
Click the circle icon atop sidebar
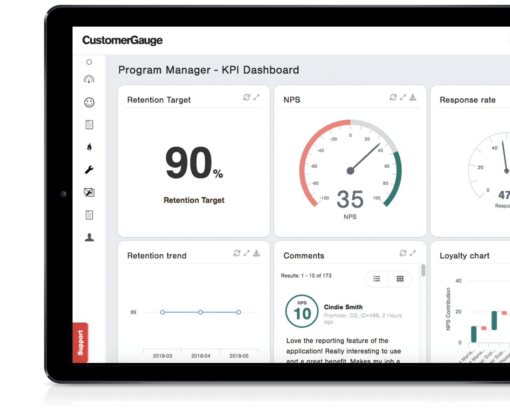coord(89,62)
